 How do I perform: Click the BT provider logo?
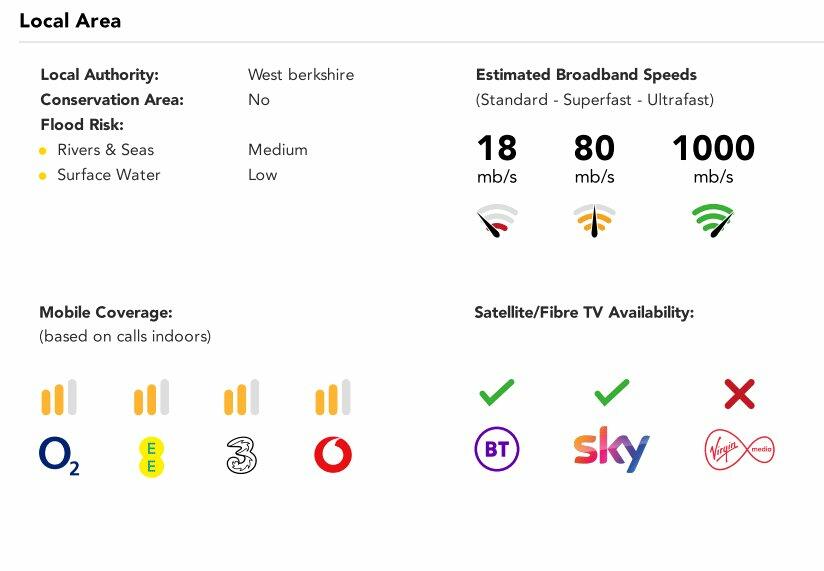click(497, 450)
